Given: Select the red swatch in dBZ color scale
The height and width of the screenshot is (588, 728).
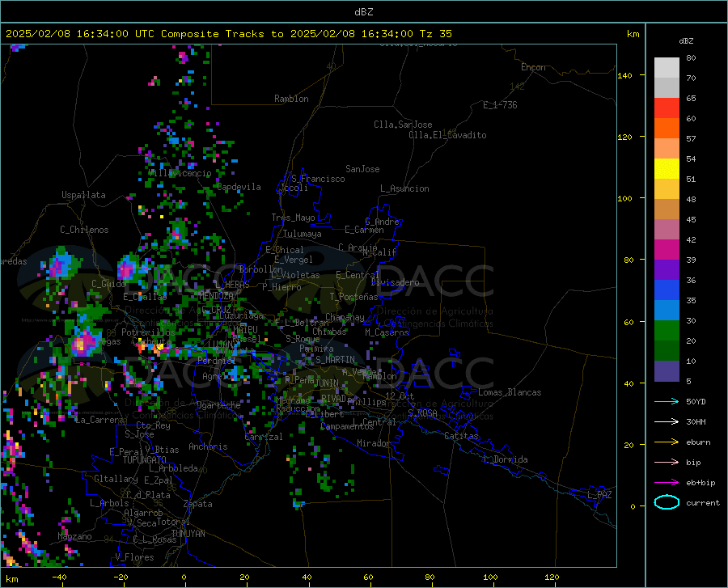Looking at the screenshot, I should [667, 108].
